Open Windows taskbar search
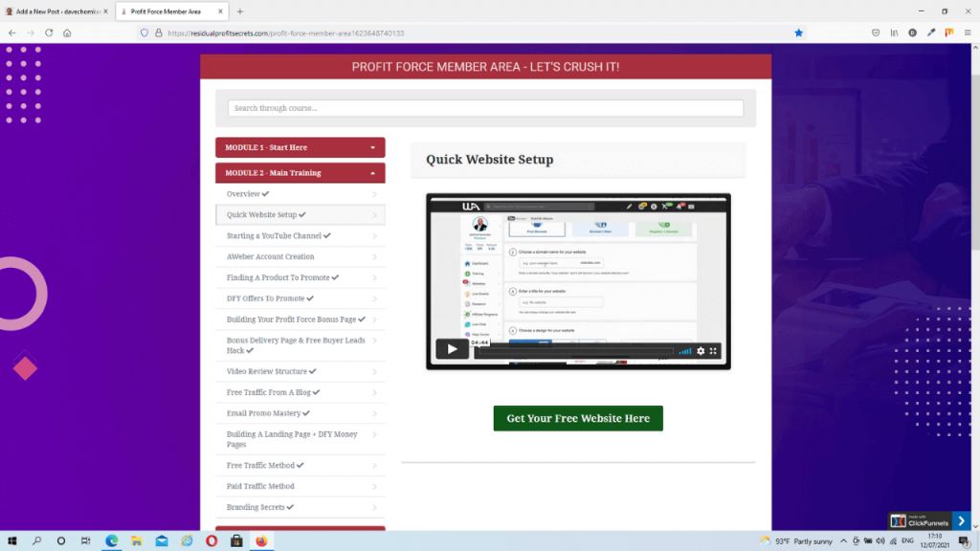980x551 pixels. point(37,541)
